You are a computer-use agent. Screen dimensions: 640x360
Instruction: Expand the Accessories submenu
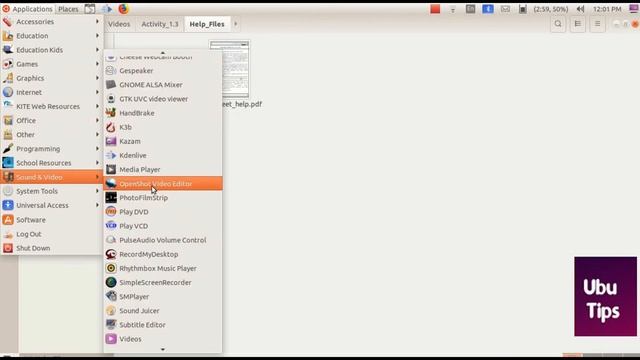pos(51,22)
